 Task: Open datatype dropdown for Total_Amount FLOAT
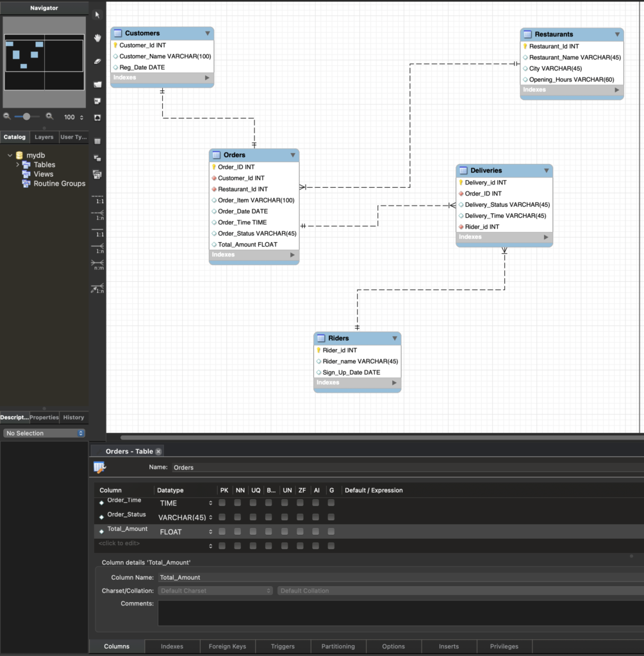211,532
